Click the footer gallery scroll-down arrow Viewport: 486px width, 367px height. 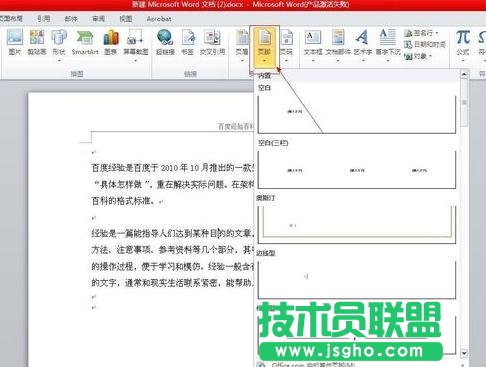pyautogui.click(x=464, y=353)
